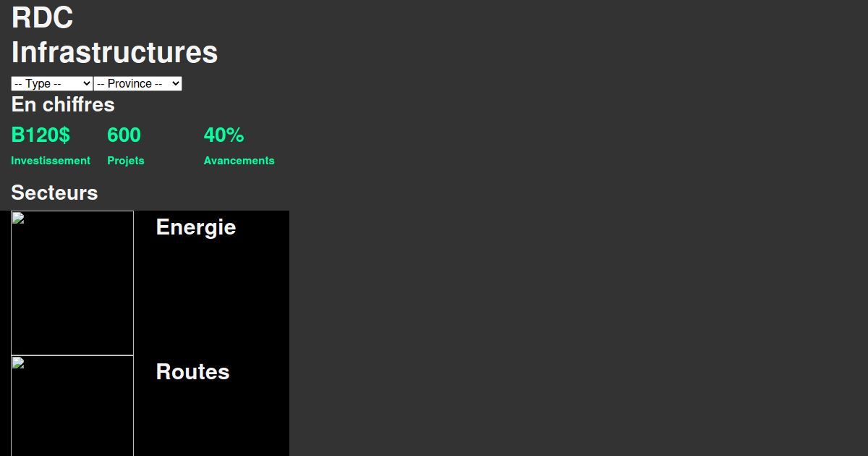
Task: Click the Investissement label
Action: 51,161
